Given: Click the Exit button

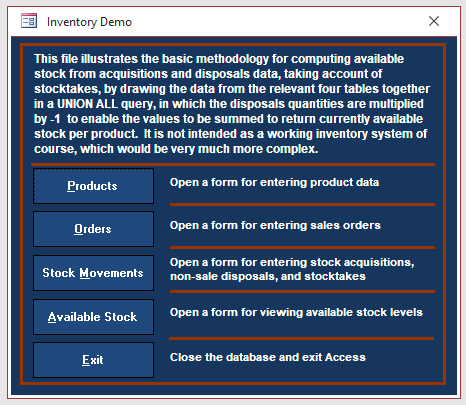Looking at the screenshot, I should [93, 360].
